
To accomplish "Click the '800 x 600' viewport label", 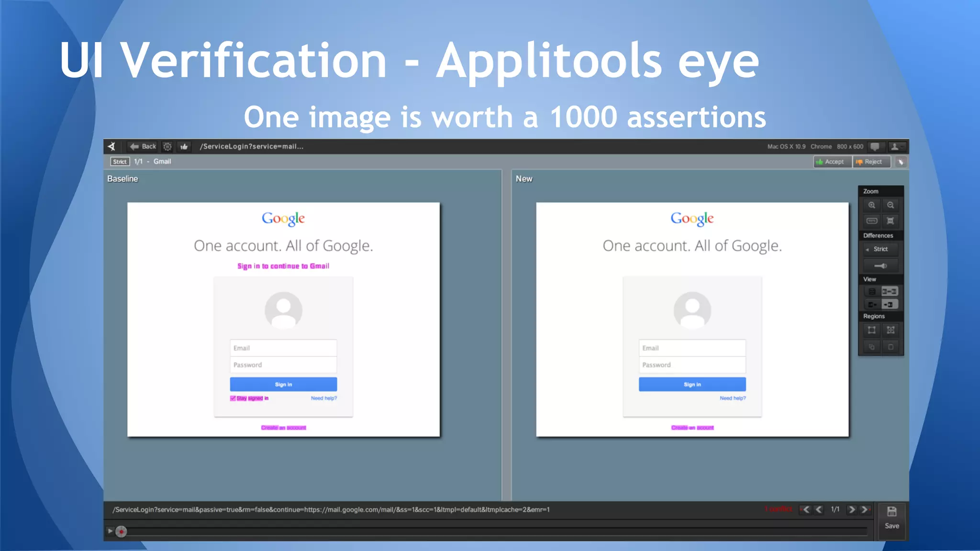I will coord(850,147).
